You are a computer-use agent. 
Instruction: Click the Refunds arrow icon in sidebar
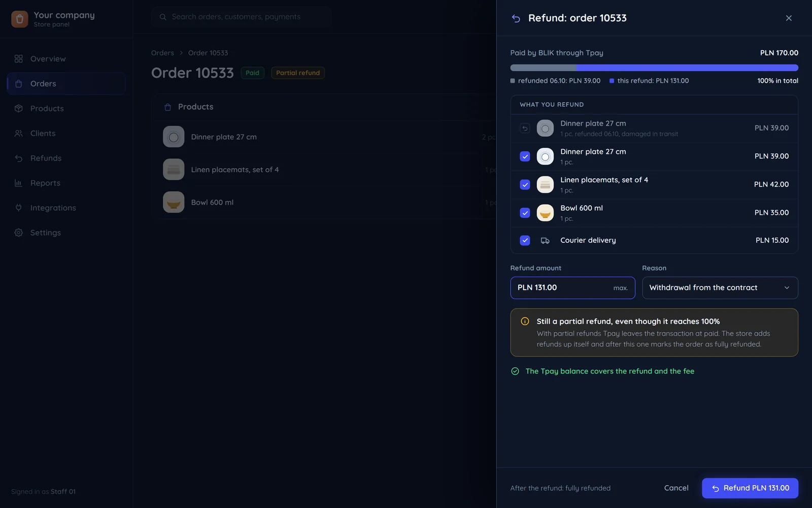point(19,158)
